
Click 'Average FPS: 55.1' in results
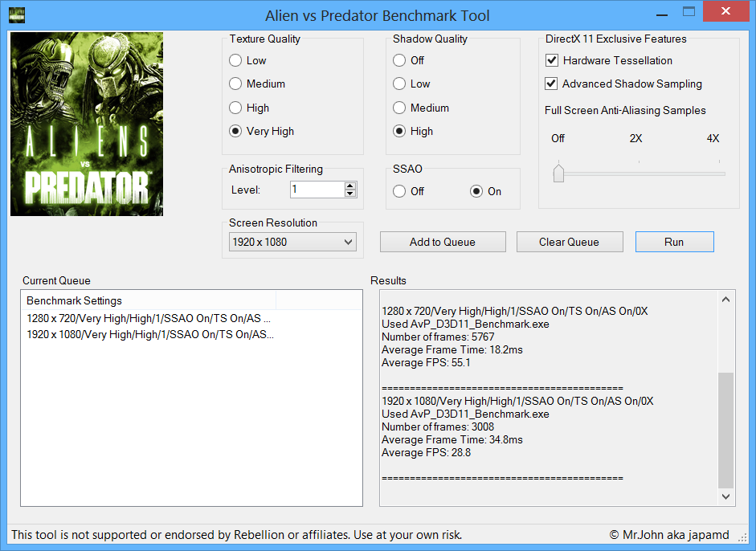pos(427,362)
